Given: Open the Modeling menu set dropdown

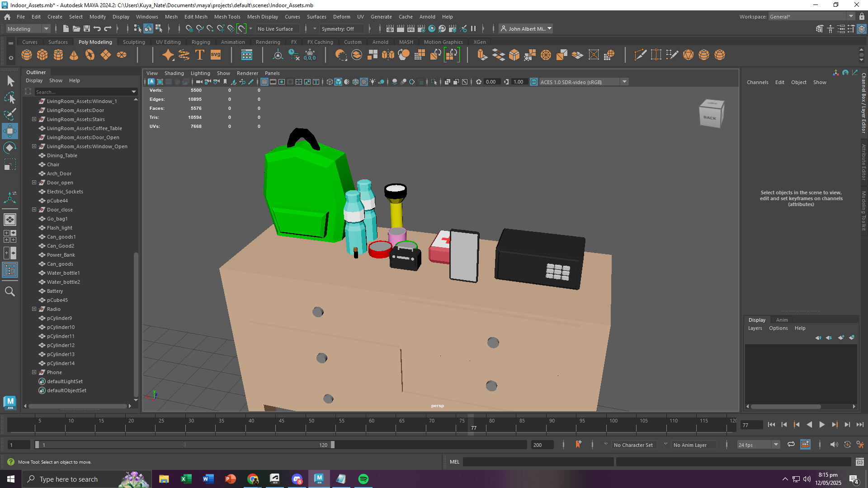Looking at the screenshot, I should pos(28,28).
